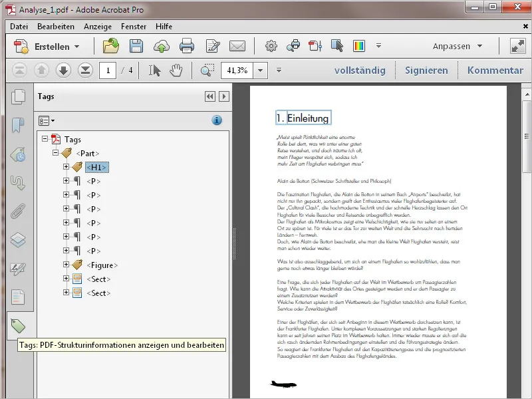This screenshot has height=399, width=532.
Task: Open the zoom percentage dropdown
Action: (260, 69)
